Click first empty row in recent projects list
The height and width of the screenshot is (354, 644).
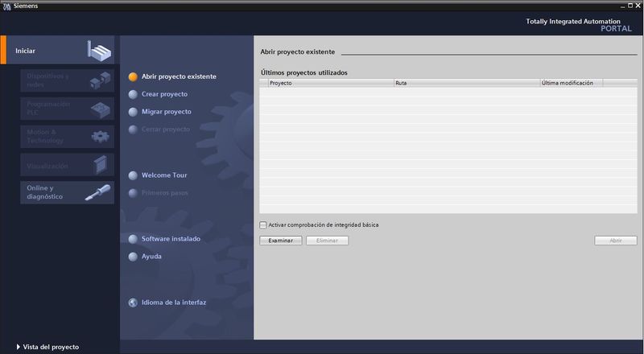(448, 91)
